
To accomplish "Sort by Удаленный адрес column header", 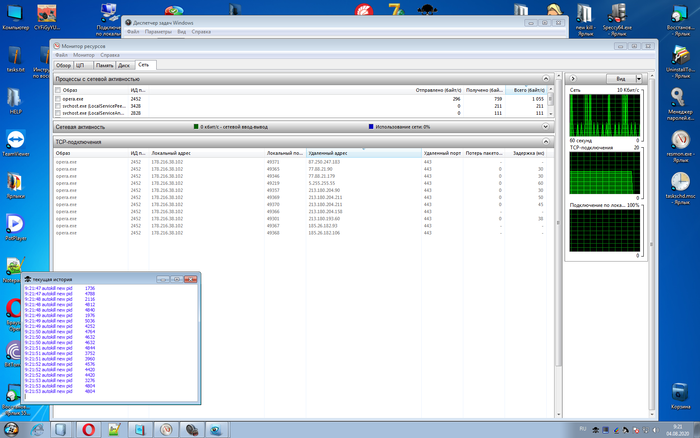I will pyautogui.click(x=330, y=153).
